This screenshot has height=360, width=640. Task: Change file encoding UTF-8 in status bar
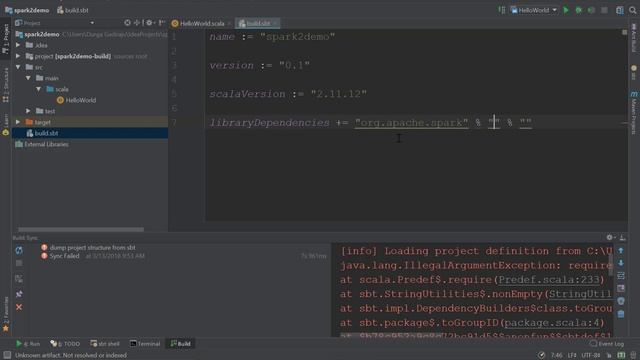(x=590, y=356)
